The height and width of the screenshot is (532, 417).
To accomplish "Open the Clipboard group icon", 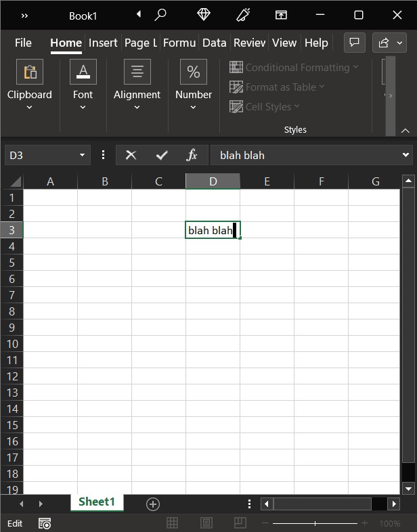I will point(30,72).
